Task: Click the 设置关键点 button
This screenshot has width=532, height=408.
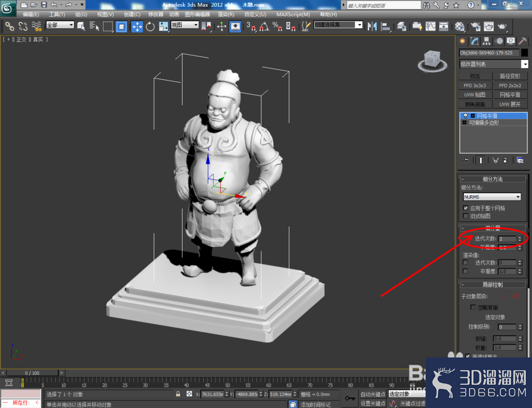Action: pyautogui.click(x=373, y=403)
